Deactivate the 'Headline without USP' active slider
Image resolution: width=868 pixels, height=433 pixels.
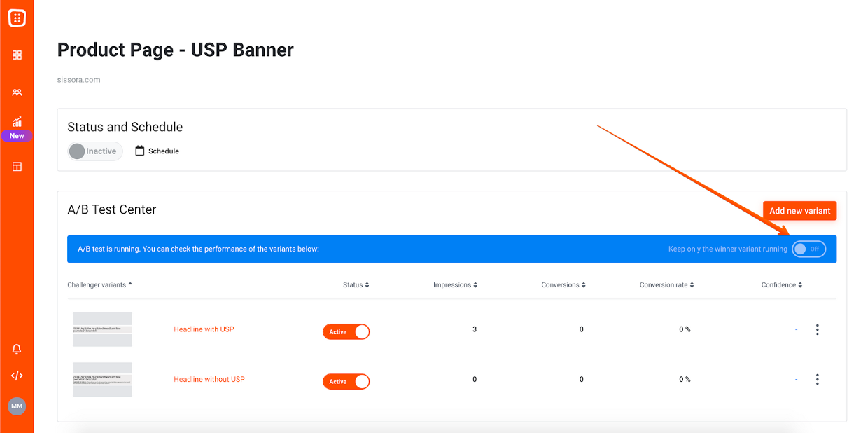point(346,381)
